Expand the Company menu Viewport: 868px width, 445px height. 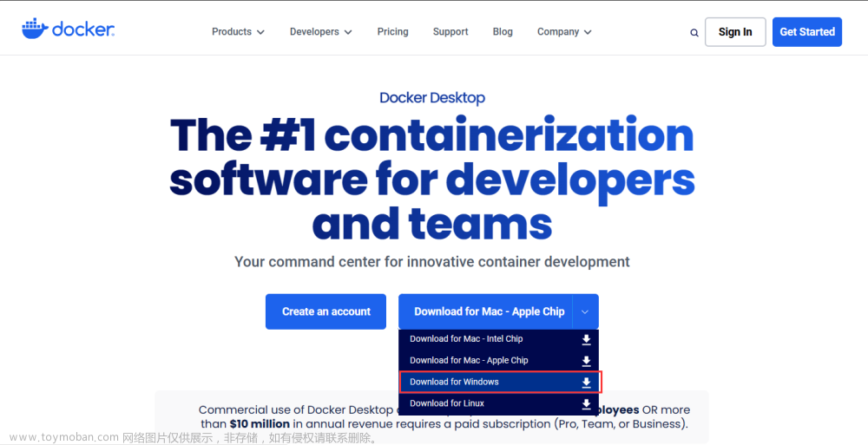tap(564, 31)
